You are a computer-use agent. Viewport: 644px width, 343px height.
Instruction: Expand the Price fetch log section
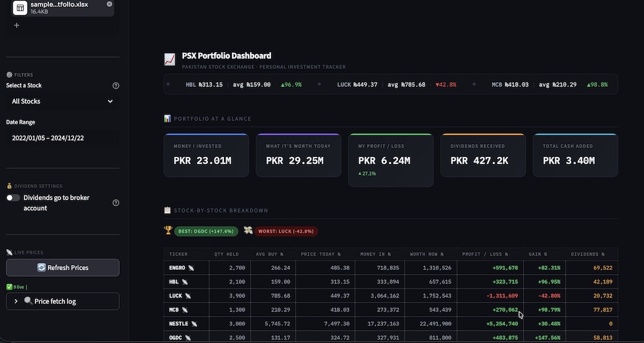point(62,301)
